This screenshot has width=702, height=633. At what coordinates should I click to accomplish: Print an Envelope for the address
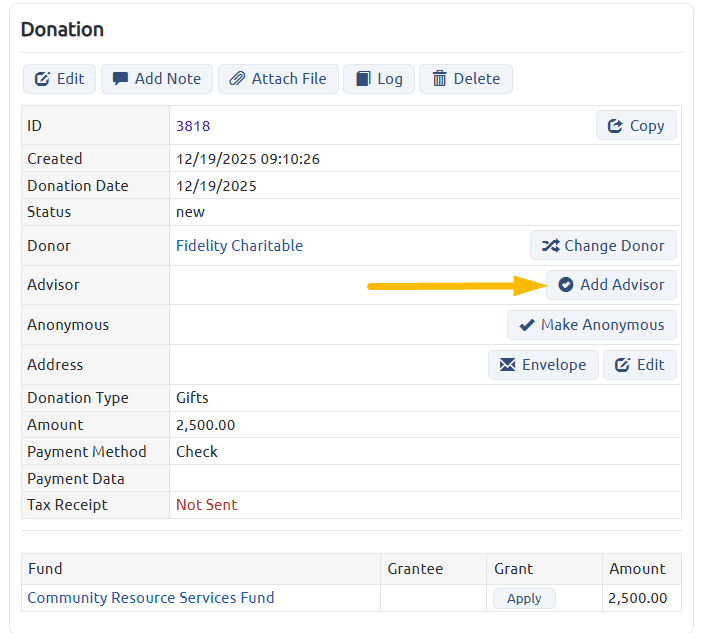coord(543,365)
